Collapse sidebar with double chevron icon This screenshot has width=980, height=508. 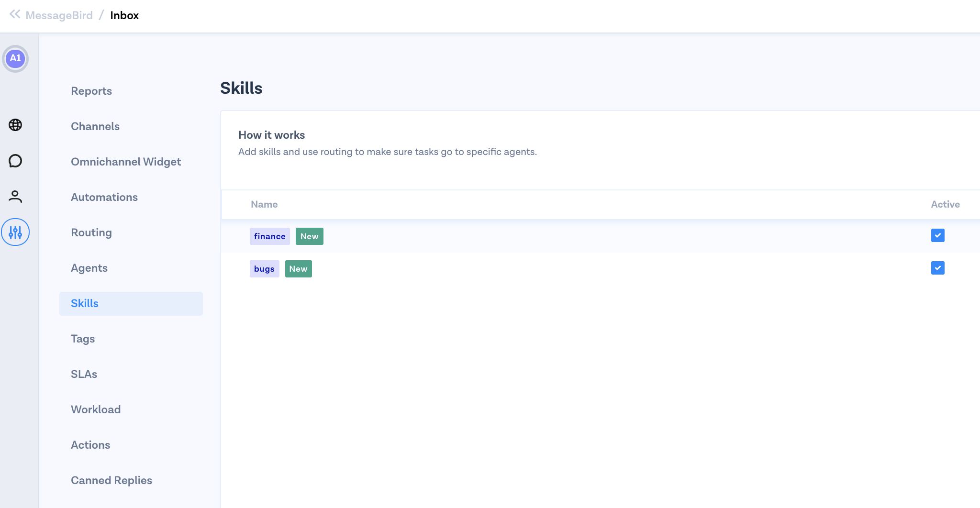point(15,14)
